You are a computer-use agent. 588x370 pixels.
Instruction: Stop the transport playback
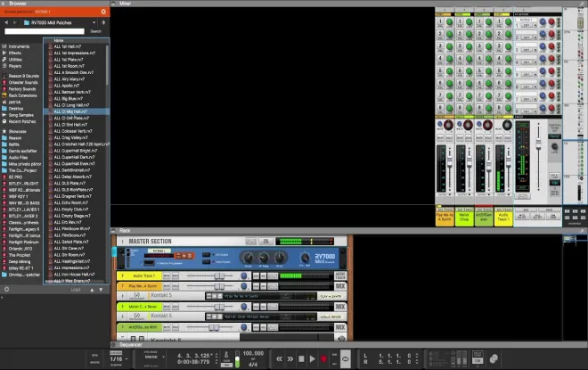coord(301,359)
